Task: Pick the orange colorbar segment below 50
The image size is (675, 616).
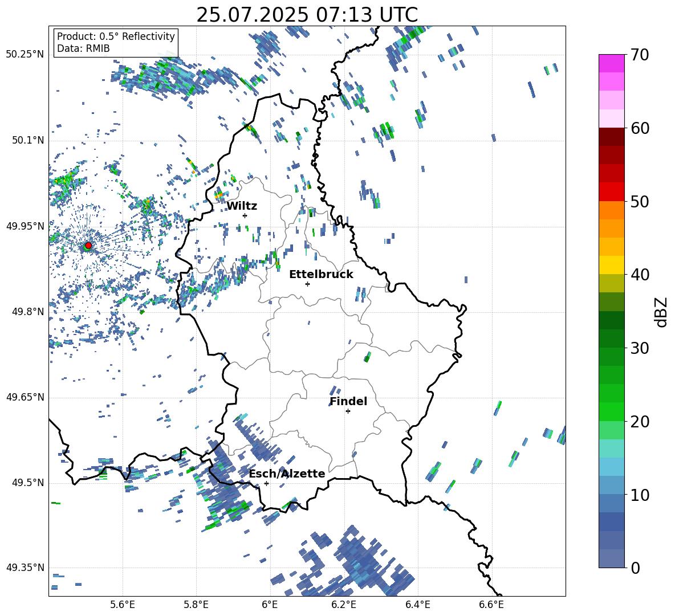Action: pyautogui.click(x=611, y=210)
